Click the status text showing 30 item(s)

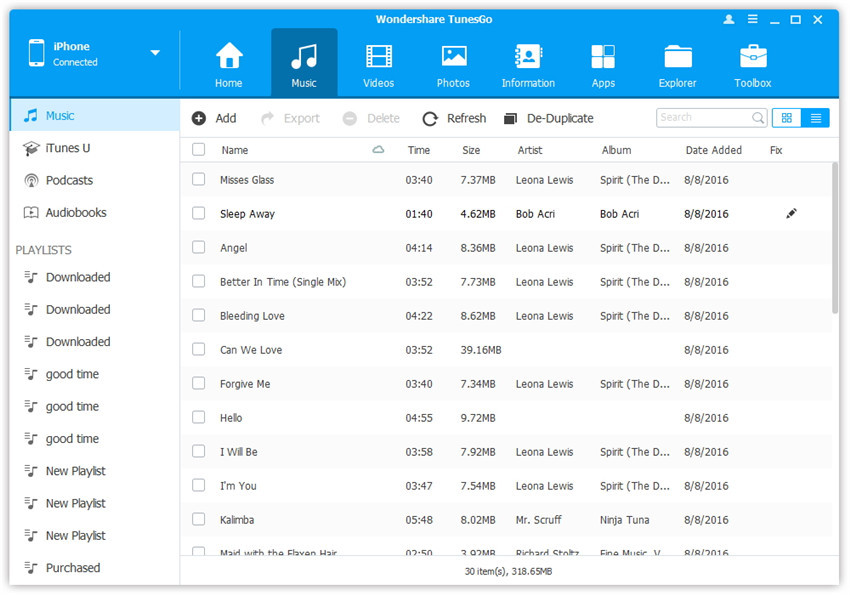[x=508, y=571]
